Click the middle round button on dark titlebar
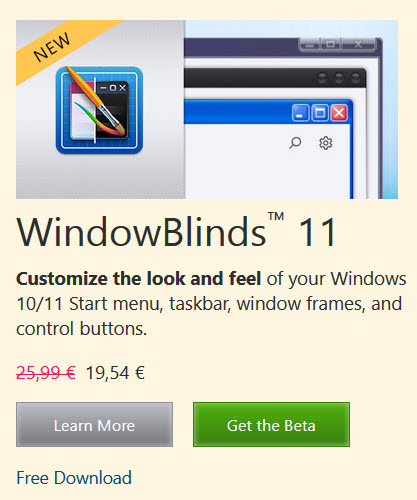Viewport: 417px width, 500px height. [x=339, y=77]
